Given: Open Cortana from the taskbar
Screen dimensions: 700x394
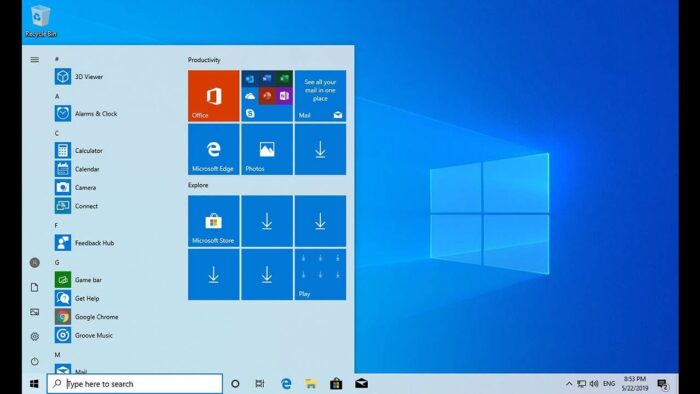Looking at the screenshot, I should (235, 384).
